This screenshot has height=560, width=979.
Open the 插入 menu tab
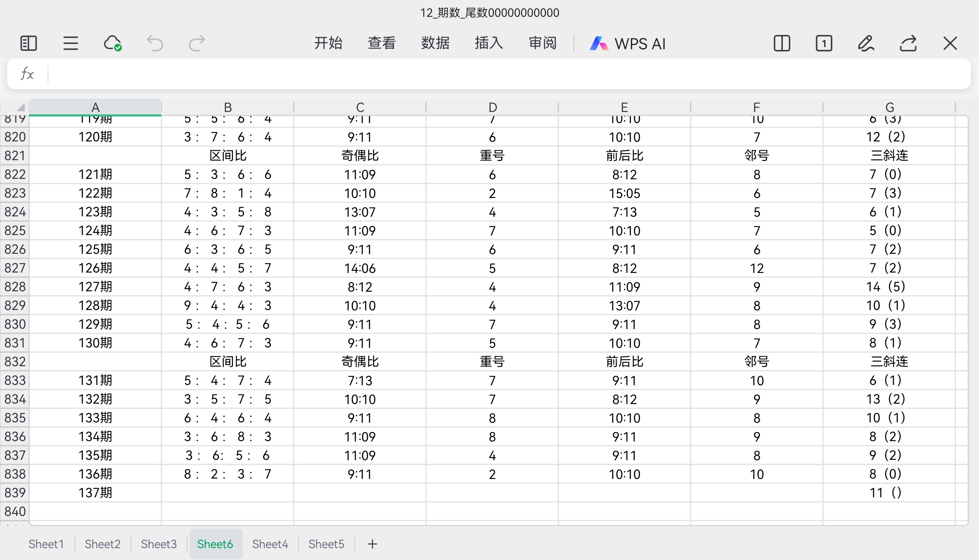coord(488,43)
